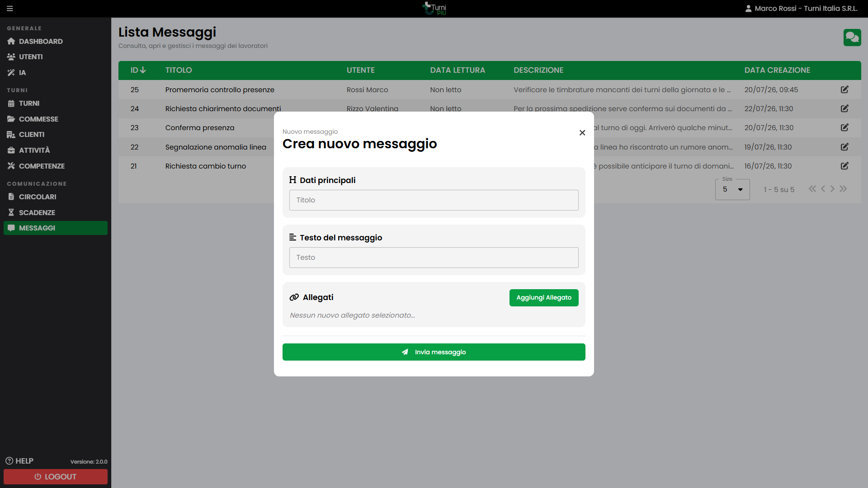Sort by Titolo column header

click(x=179, y=70)
